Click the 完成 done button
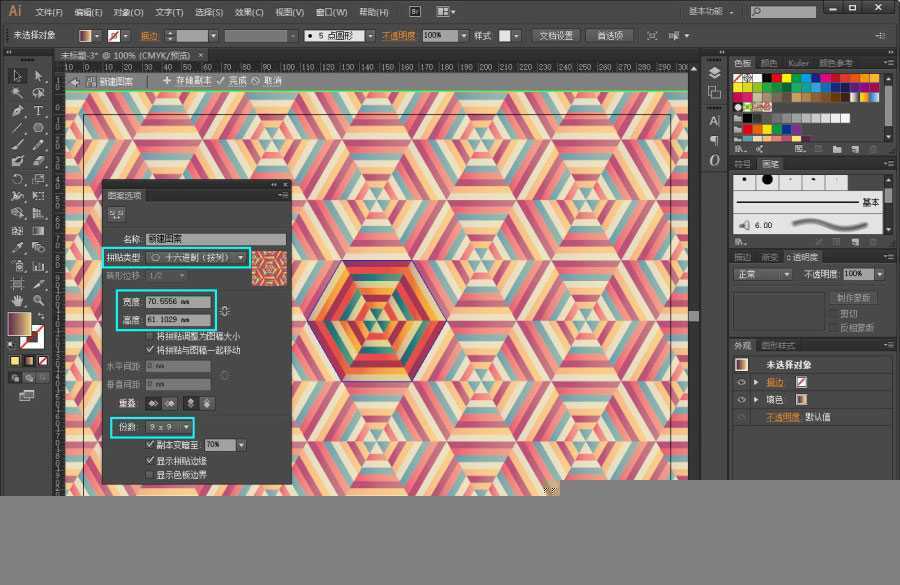This screenshot has width=900, height=585. 232,80
